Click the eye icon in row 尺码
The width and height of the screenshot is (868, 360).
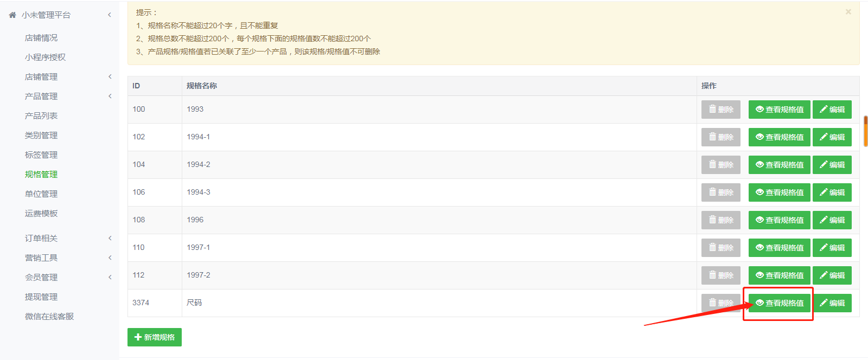click(759, 303)
